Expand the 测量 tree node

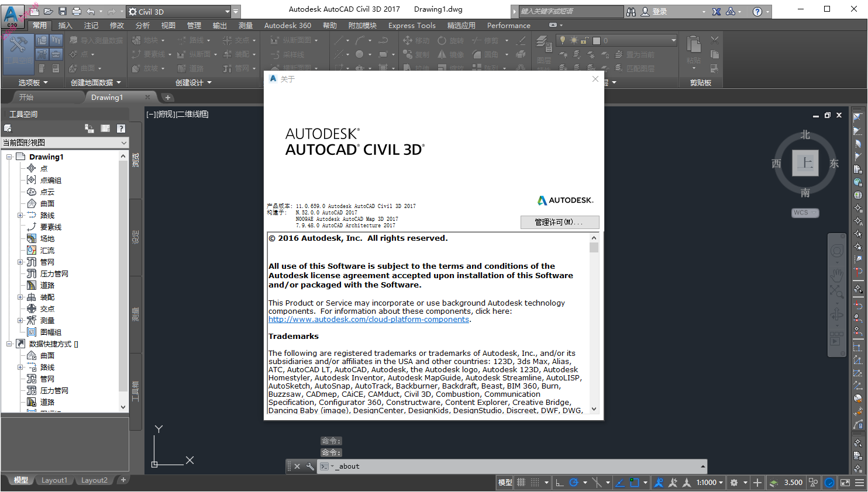(x=20, y=321)
